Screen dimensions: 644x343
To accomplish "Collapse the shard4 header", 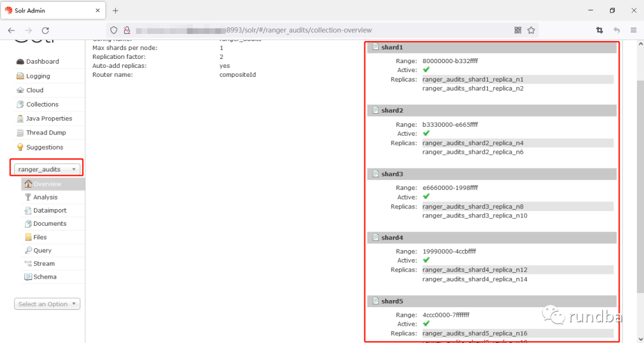I will [x=491, y=238].
